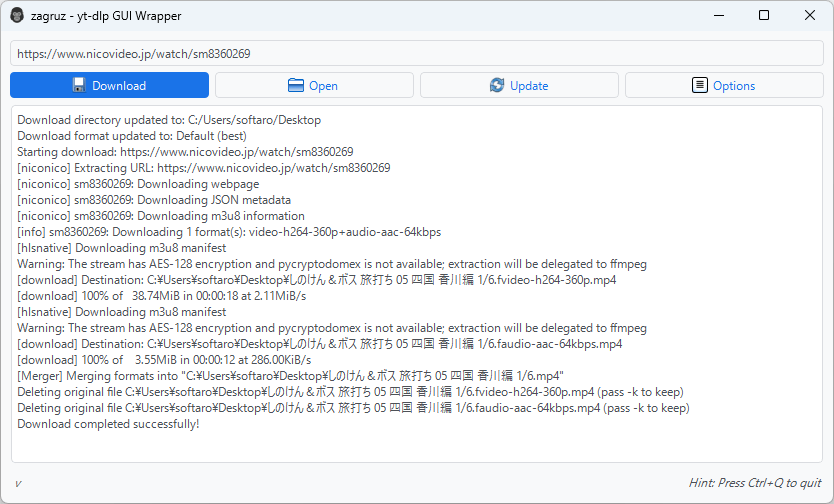Click '100% of 38.74MiB' download progress line
834x504 pixels.
[x=162, y=296]
